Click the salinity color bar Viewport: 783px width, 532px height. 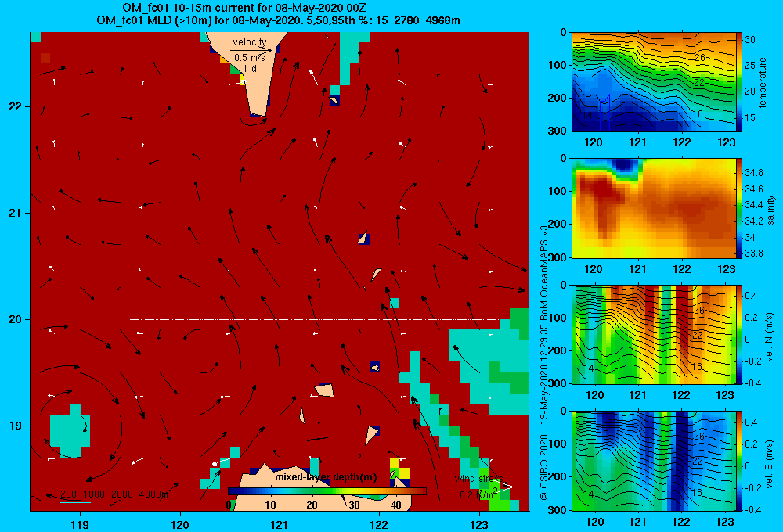(739, 208)
